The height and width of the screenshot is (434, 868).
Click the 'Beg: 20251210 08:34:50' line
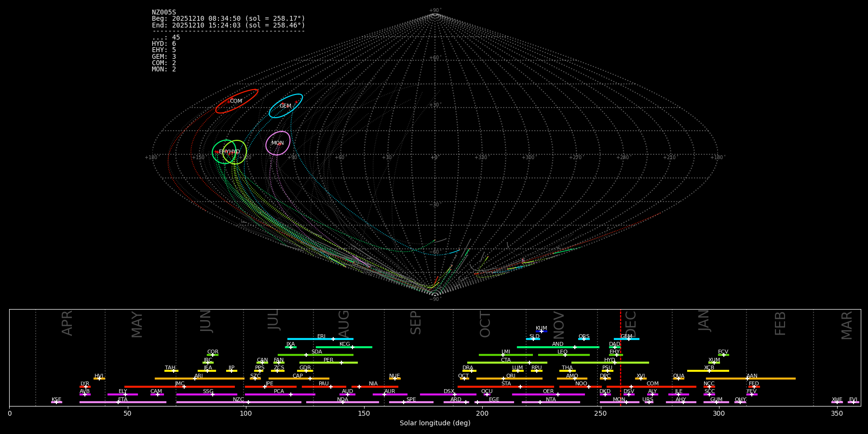(229, 19)
